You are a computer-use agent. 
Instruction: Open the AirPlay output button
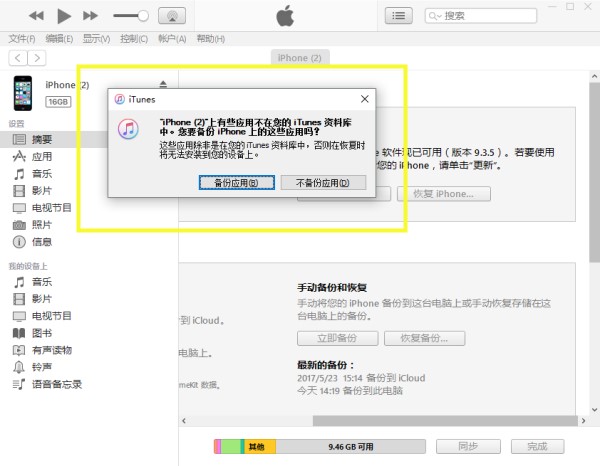pos(172,16)
